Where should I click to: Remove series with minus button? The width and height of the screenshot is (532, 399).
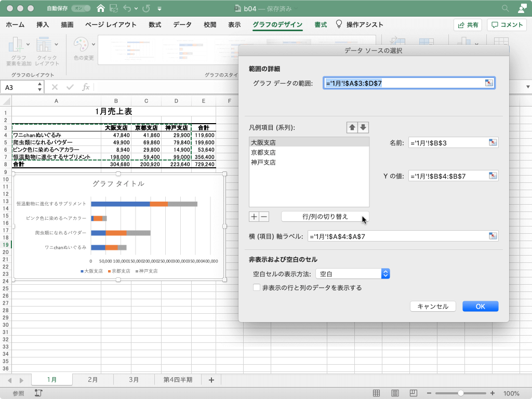click(264, 217)
